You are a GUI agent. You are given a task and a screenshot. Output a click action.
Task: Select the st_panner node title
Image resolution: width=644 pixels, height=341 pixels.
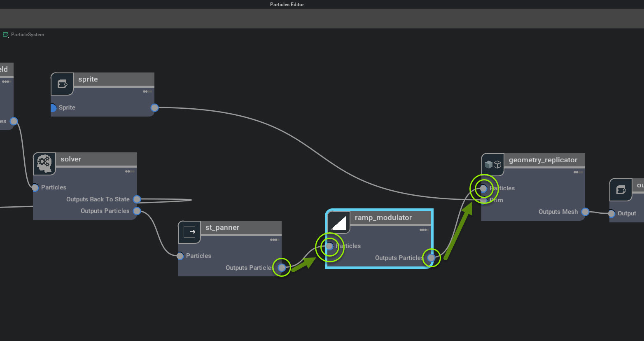click(x=222, y=227)
